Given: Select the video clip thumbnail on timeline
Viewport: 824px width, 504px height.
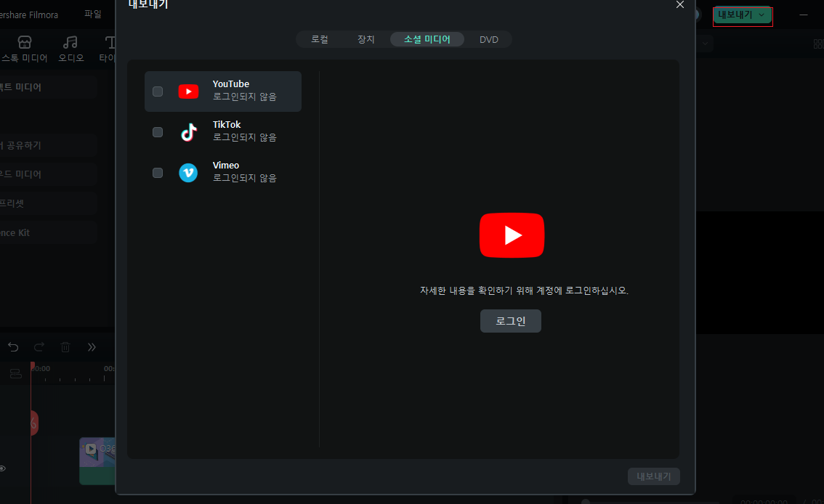Looking at the screenshot, I should coord(97,461).
